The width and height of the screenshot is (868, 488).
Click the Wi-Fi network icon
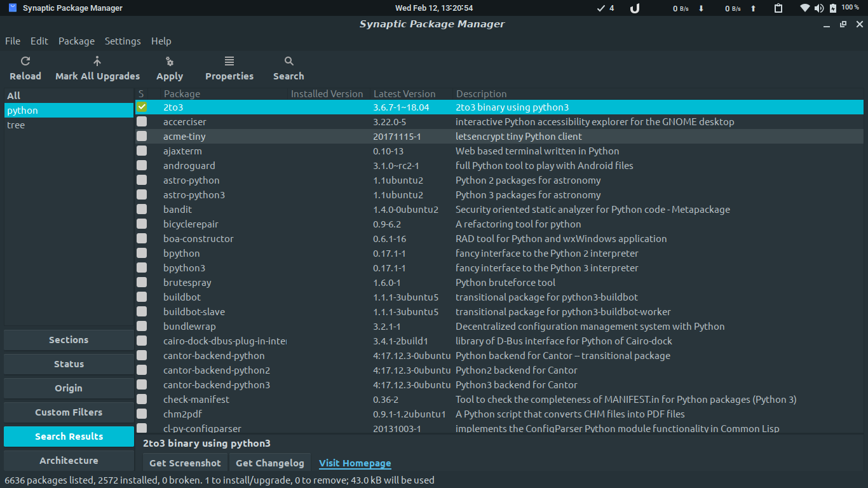pos(804,8)
